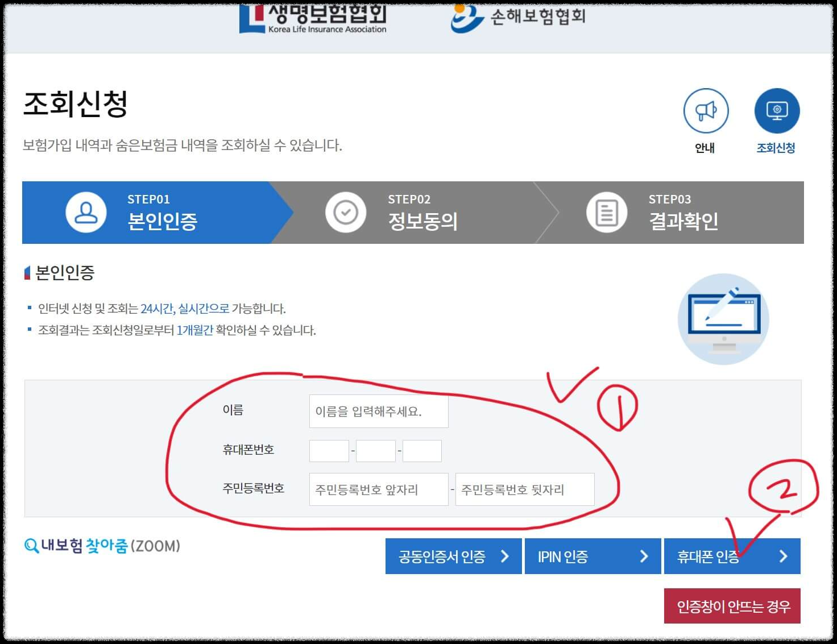The image size is (837, 644).
Task: Open the 내보험 찾아줌 (ZOOM) link
Action: pyautogui.click(x=102, y=546)
